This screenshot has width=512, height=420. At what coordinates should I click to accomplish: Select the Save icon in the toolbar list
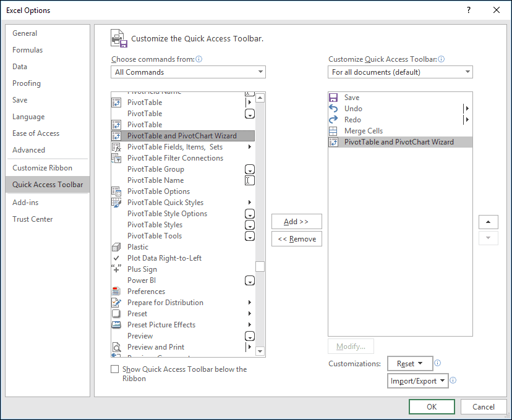point(333,98)
